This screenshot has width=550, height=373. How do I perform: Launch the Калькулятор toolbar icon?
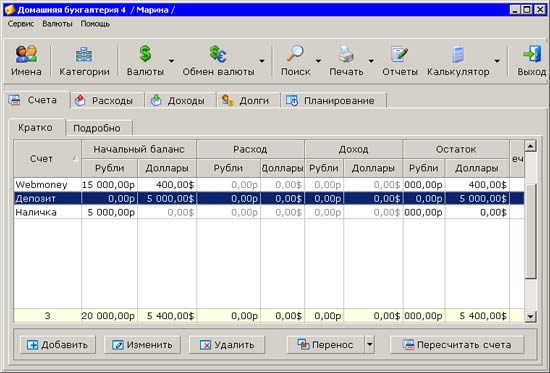click(458, 54)
